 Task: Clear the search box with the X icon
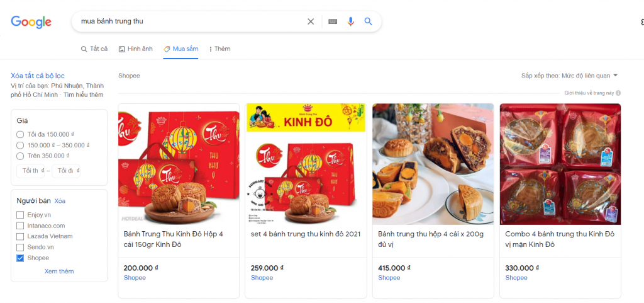pyautogui.click(x=311, y=21)
